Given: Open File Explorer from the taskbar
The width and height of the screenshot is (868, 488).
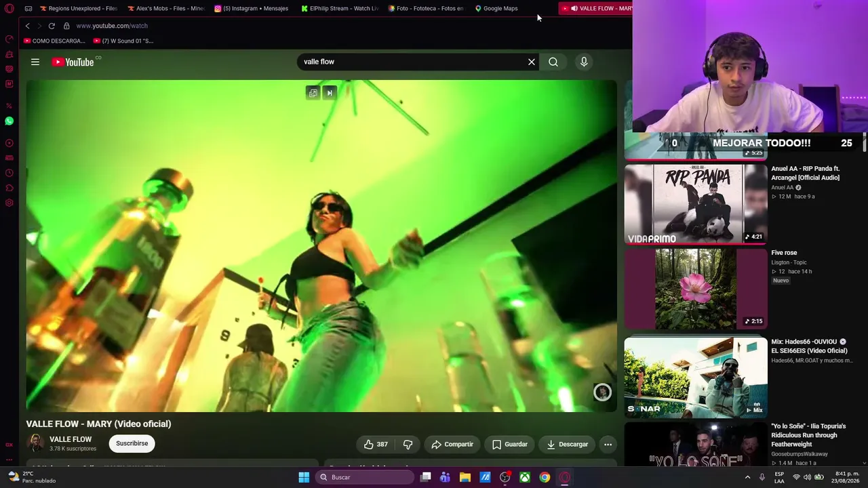Looking at the screenshot, I should pos(465,477).
